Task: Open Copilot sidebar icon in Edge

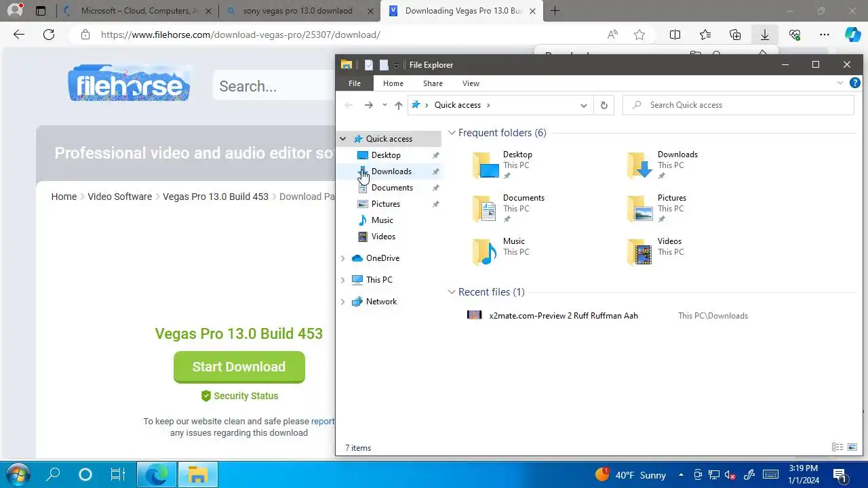Action: pyautogui.click(x=852, y=35)
